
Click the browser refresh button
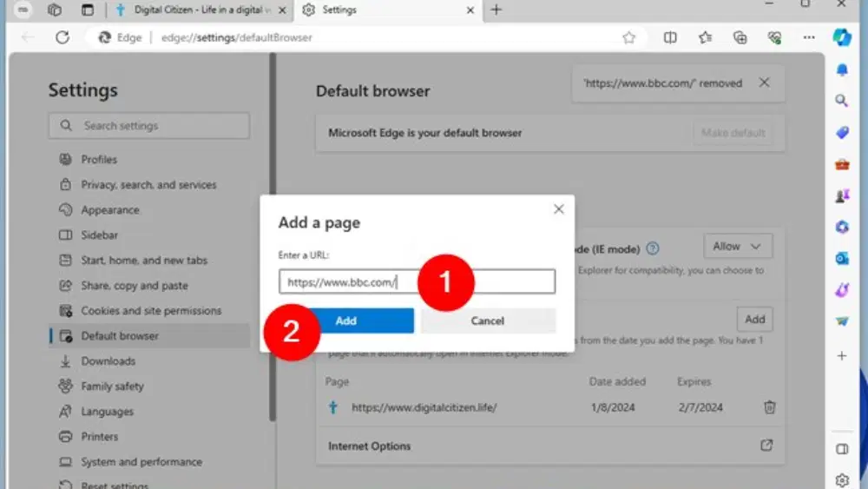point(62,37)
